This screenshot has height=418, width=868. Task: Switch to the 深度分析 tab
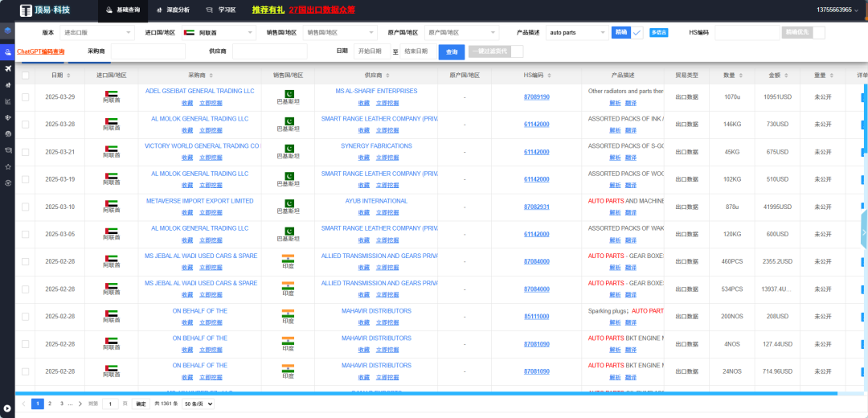coord(173,10)
